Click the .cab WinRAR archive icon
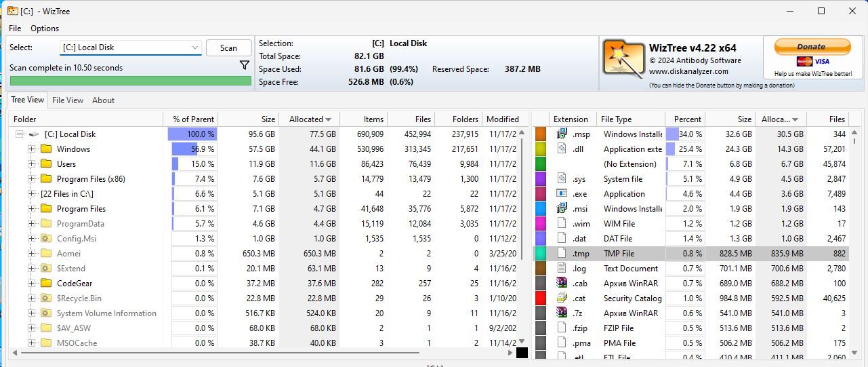This screenshot has width=868, height=367. tap(561, 283)
